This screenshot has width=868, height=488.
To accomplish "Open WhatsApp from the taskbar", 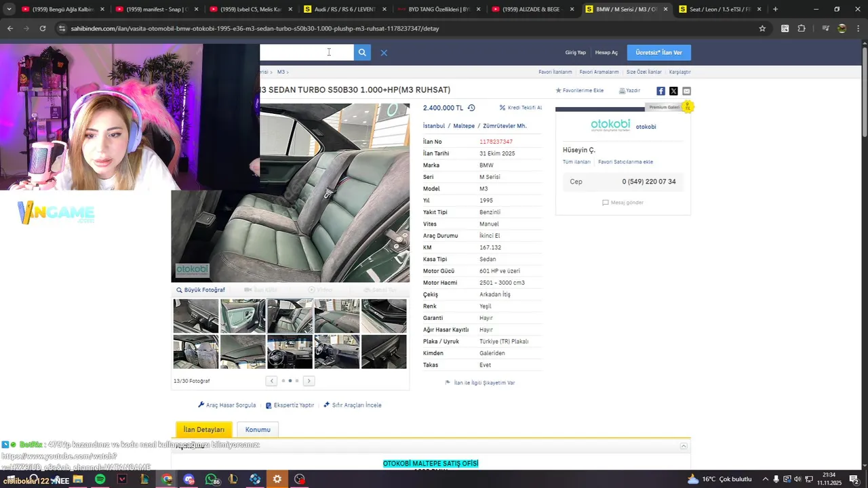I will pos(211,479).
